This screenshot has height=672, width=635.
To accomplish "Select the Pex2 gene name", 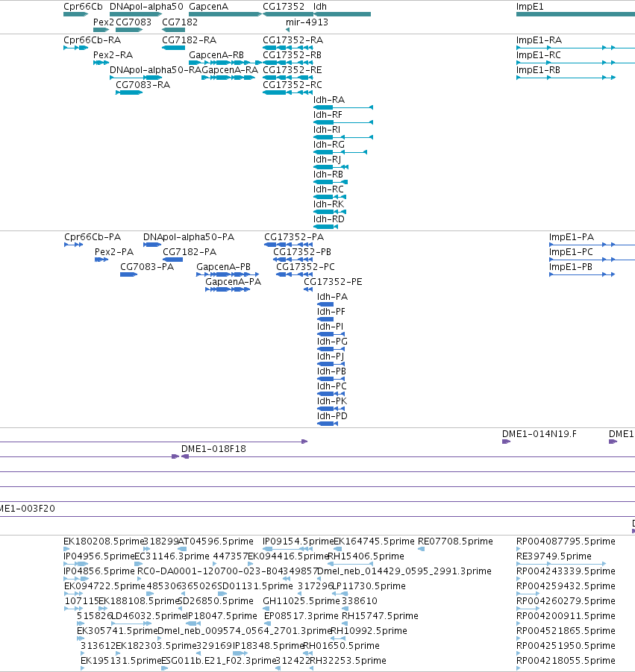I will point(103,22).
